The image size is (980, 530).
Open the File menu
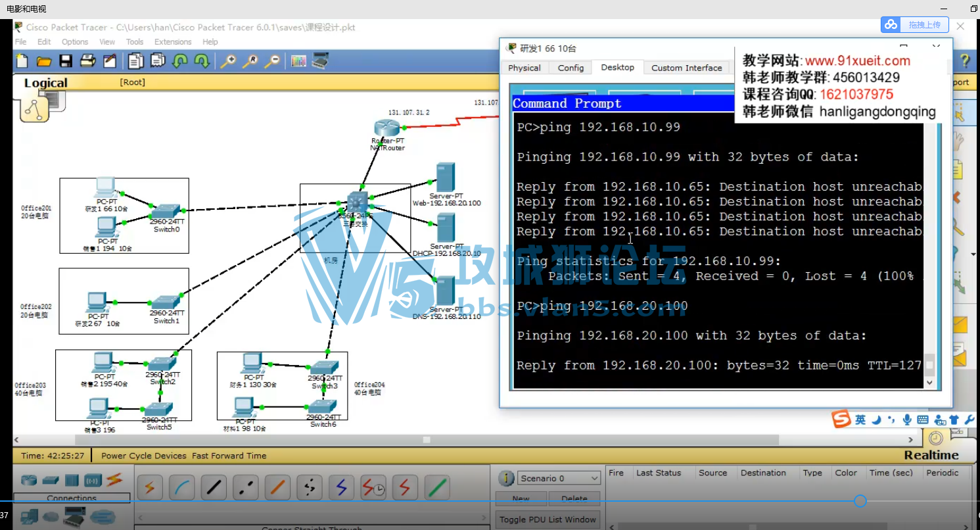(21, 41)
